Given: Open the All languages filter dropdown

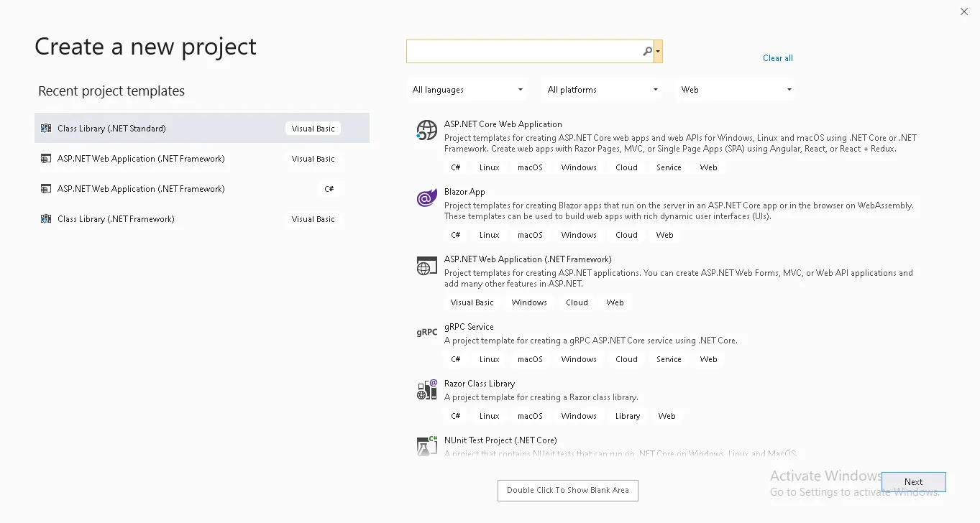Looking at the screenshot, I should pos(467,90).
